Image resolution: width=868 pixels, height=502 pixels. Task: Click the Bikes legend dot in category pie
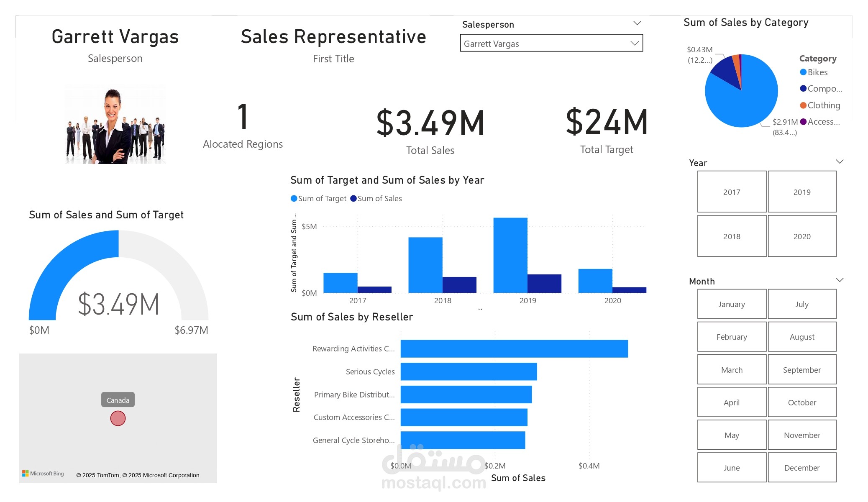click(x=803, y=72)
